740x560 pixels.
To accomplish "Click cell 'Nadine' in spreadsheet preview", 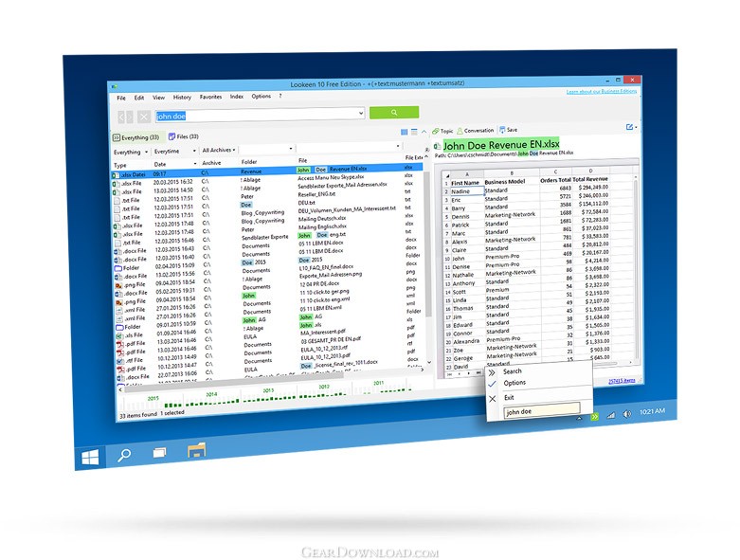I will coord(467,191).
